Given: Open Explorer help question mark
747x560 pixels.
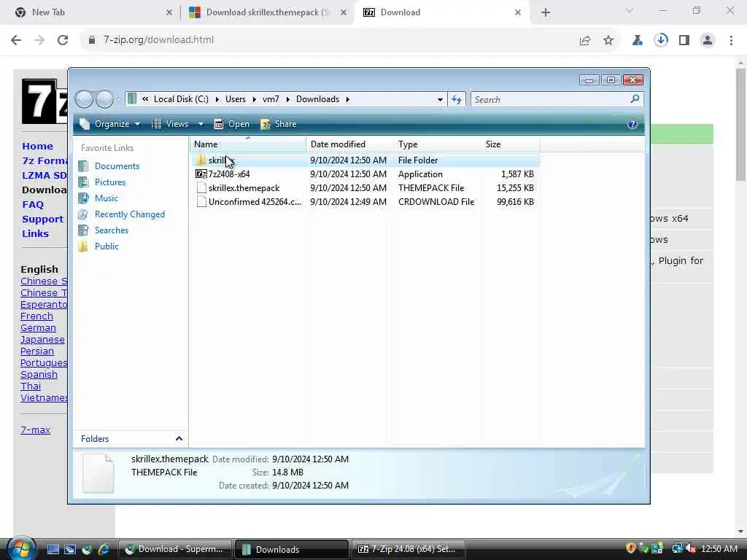Looking at the screenshot, I should pyautogui.click(x=632, y=124).
